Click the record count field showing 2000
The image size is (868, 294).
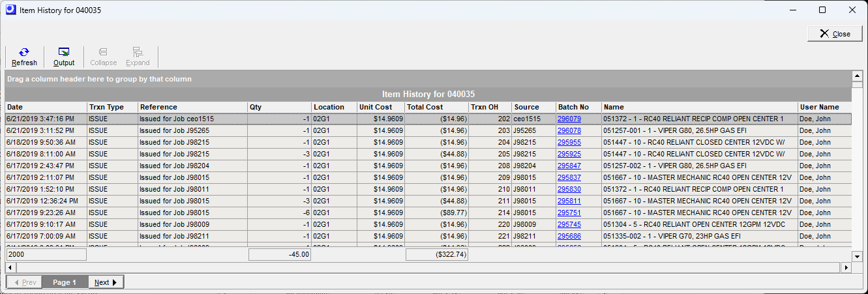click(46, 255)
